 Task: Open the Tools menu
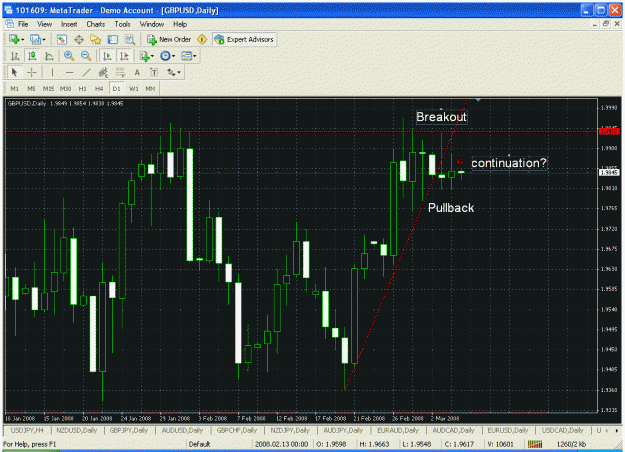click(122, 24)
